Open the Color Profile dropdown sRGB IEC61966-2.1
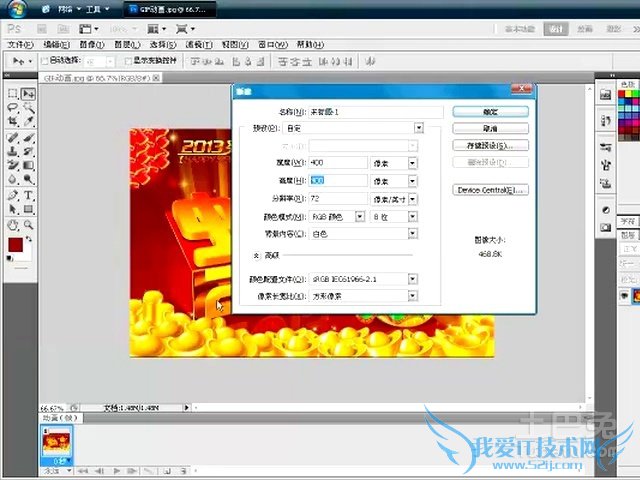The height and width of the screenshot is (480, 640). [413, 279]
